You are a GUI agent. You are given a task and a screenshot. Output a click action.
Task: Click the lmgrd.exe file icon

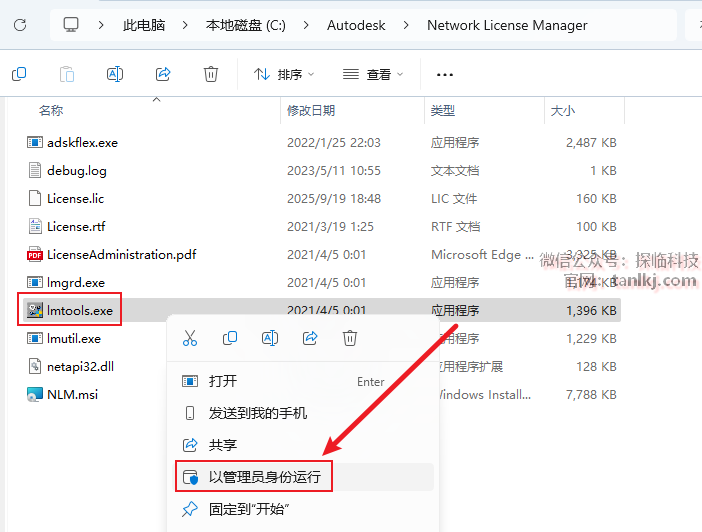35,282
